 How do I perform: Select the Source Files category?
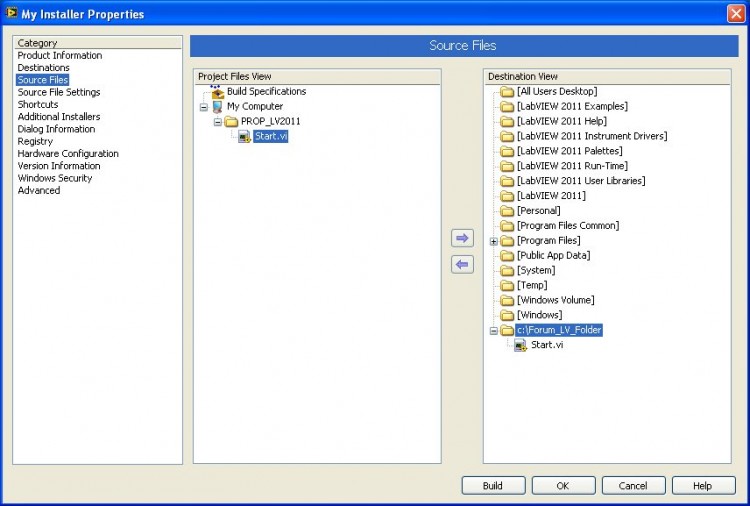(43, 80)
